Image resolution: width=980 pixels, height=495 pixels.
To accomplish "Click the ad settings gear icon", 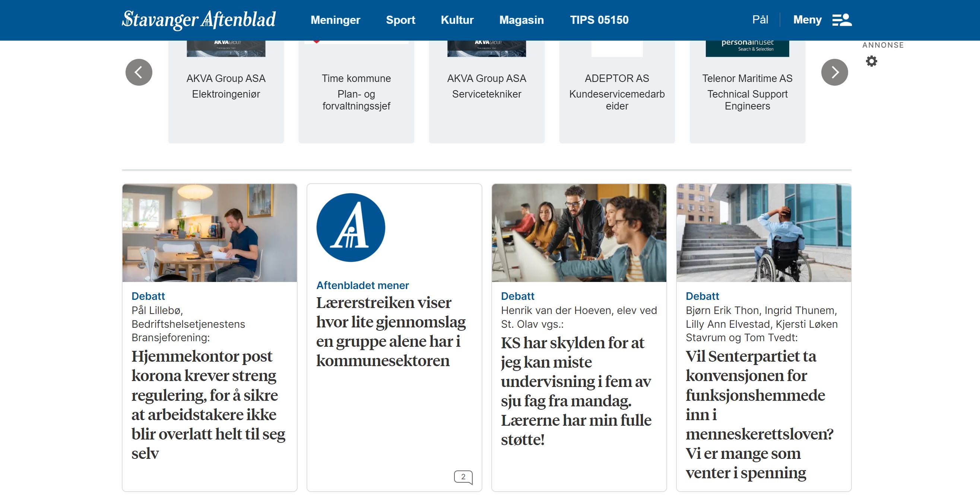I will (872, 61).
